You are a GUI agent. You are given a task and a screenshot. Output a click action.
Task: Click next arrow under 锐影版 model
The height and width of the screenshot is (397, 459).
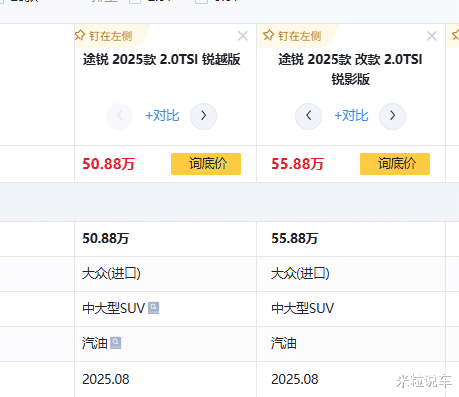[x=392, y=116]
